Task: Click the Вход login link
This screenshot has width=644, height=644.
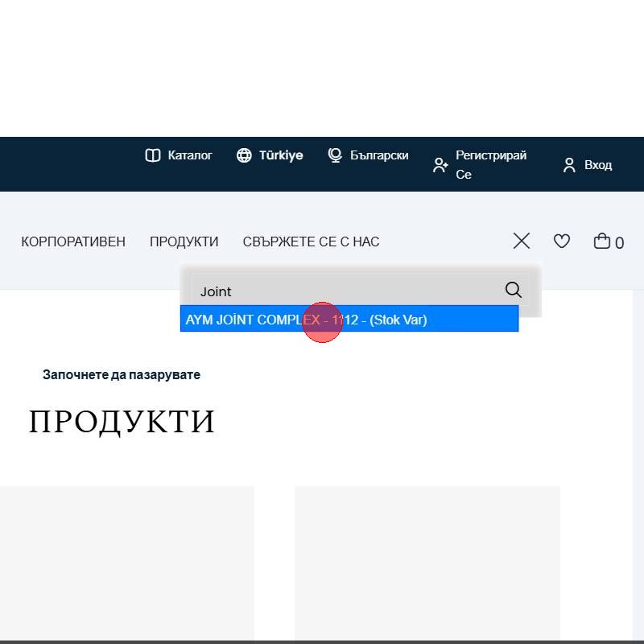Action: [597, 165]
